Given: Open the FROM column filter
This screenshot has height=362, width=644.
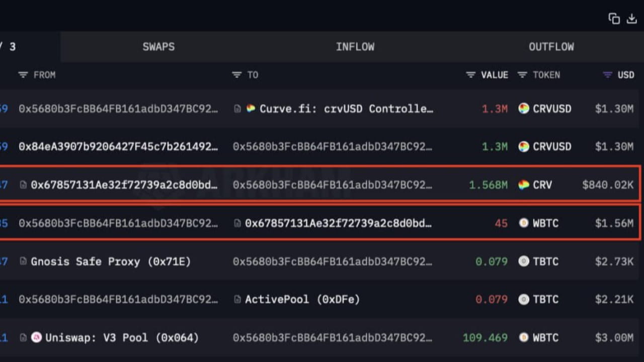Looking at the screenshot, I should click(x=23, y=75).
